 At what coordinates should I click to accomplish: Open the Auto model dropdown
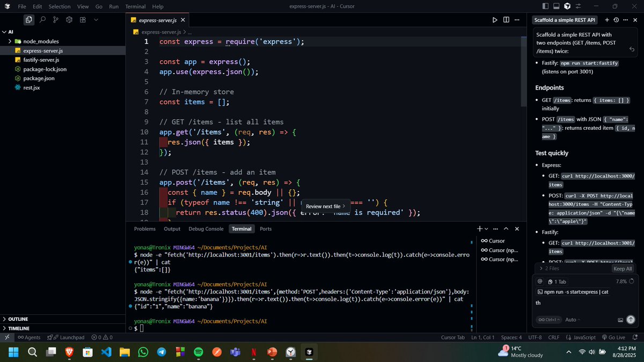(573, 320)
